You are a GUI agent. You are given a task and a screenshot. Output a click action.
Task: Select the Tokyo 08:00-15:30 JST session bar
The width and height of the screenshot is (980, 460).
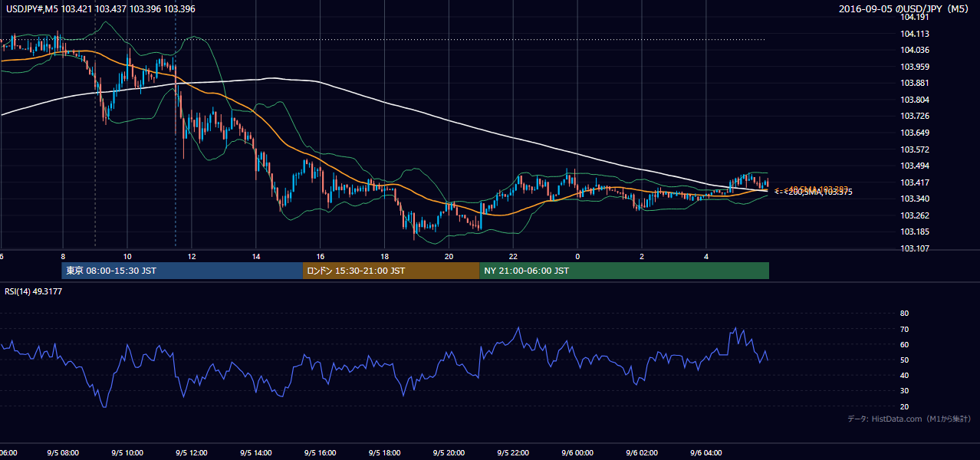pyautogui.click(x=183, y=271)
